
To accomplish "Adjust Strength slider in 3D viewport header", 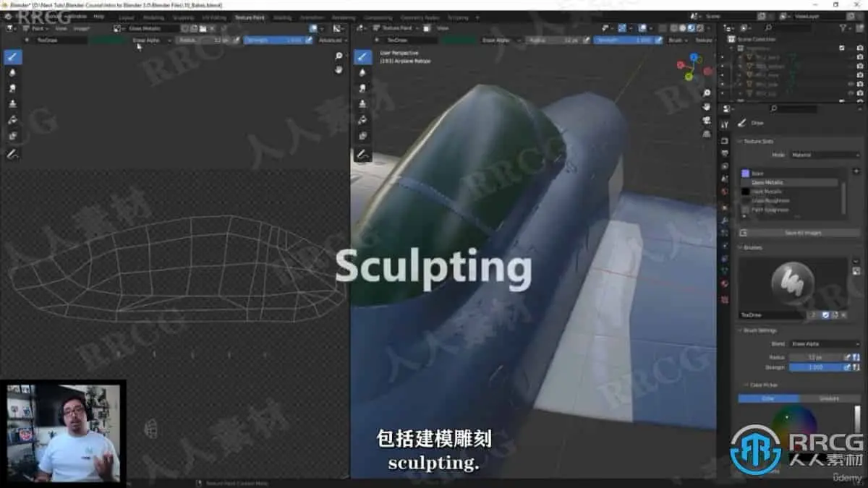I will point(624,40).
